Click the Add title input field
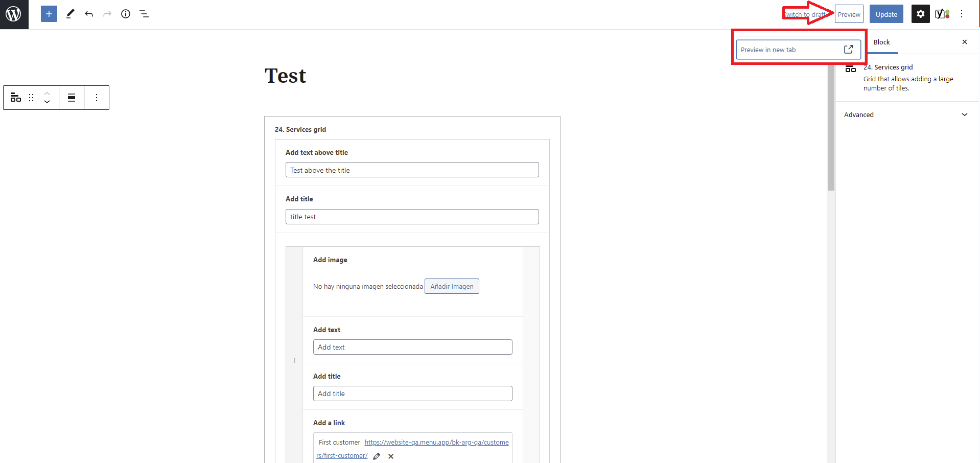Screen dimensions: 980x463 coord(412,393)
